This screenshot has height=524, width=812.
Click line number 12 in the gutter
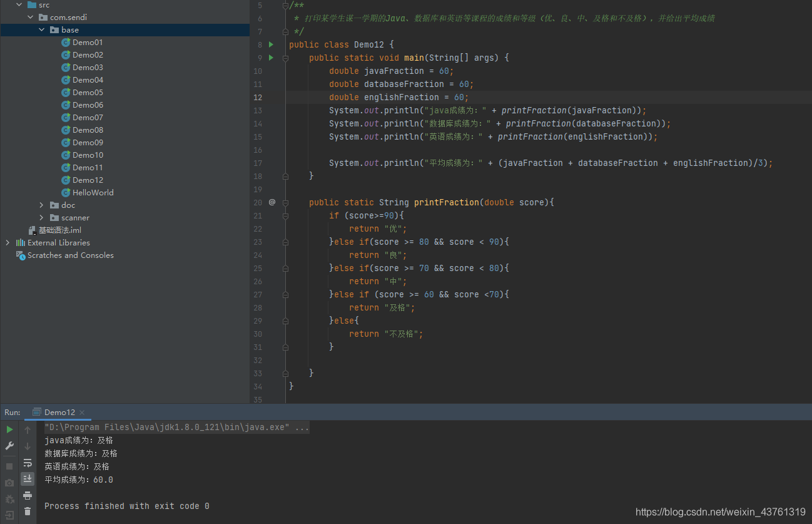pos(258,97)
